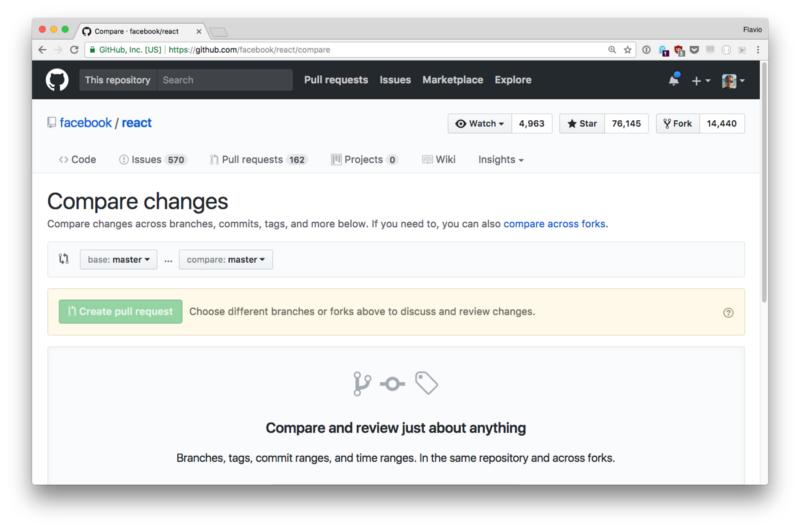800x530 pixels.
Task: Switch to the repository Pull requests 162 tab
Action: 259,160
